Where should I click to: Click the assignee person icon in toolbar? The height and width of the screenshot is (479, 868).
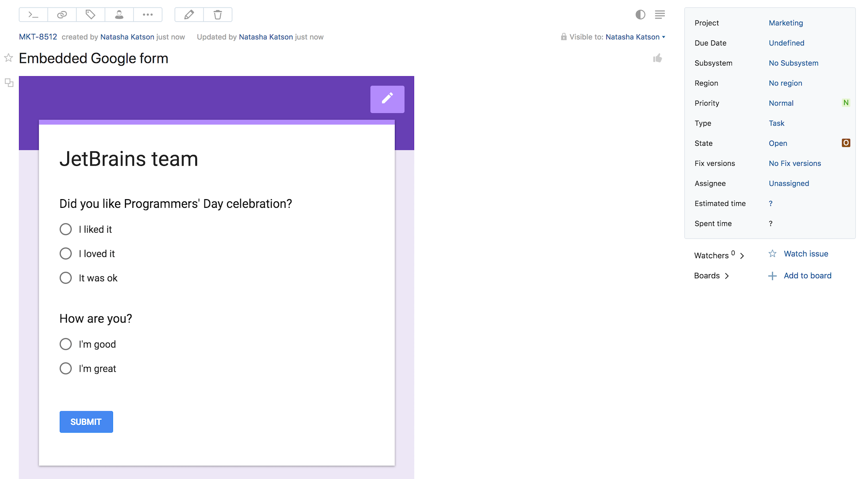tap(119, 15)
